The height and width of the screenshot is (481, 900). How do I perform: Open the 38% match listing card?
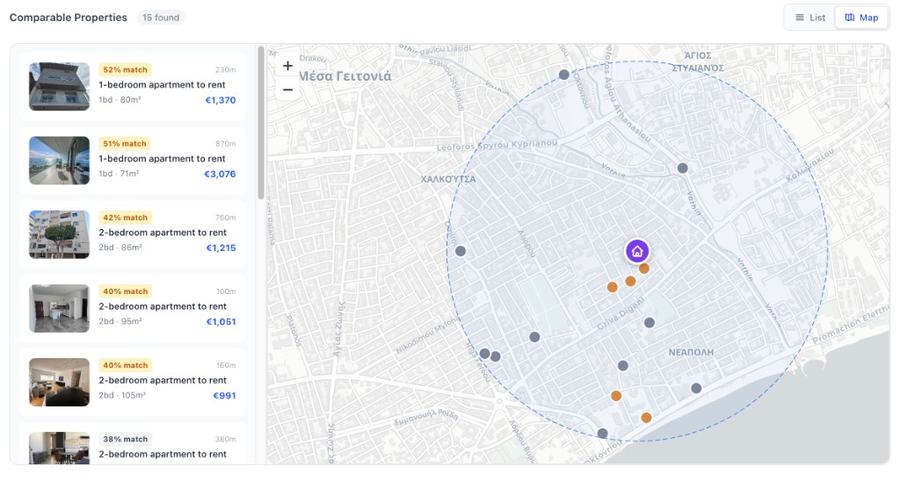tap(133, 444)
